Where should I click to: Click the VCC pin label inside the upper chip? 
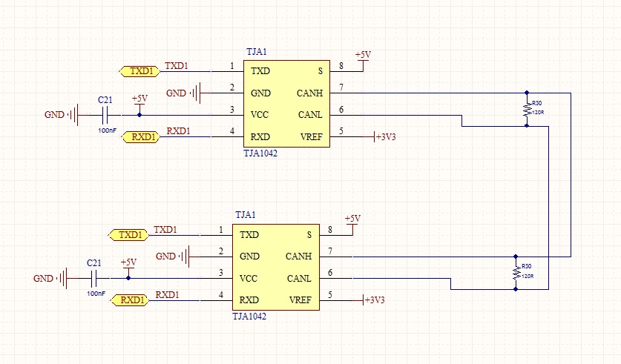[x=260, y=115]
